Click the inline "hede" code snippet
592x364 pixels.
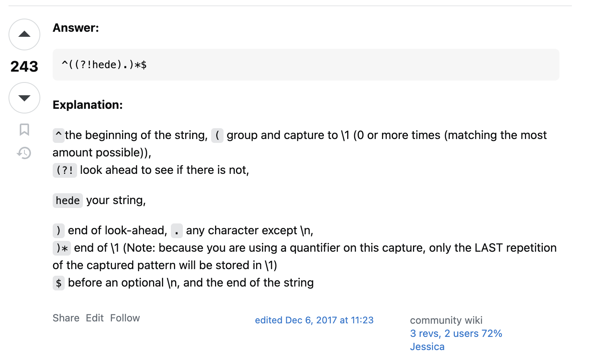[68, 201]
